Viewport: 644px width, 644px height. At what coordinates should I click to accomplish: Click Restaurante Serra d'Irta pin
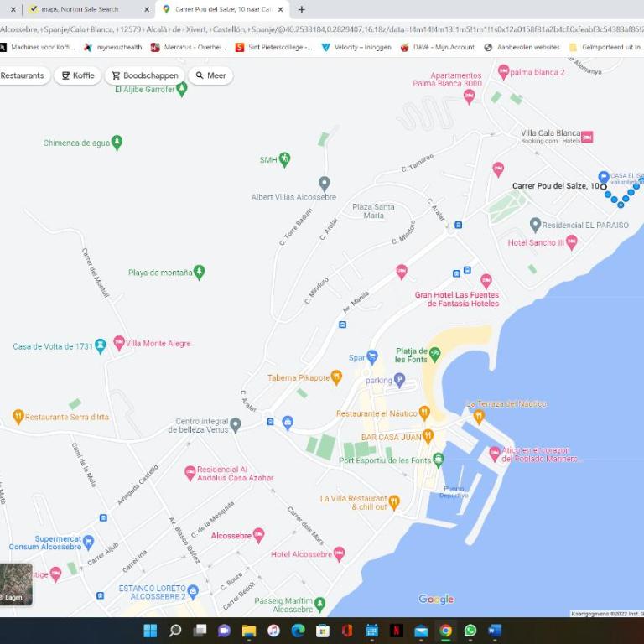pos(18,417)
